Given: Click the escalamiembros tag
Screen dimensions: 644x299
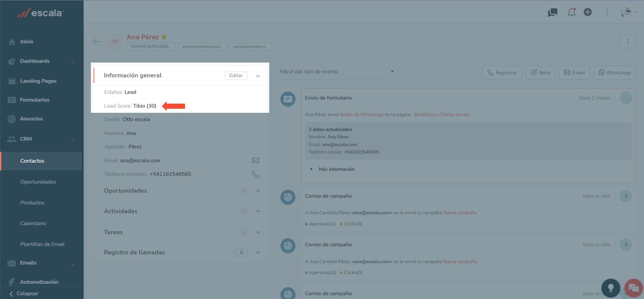Looking at the screenshot, I should point(250,47).
